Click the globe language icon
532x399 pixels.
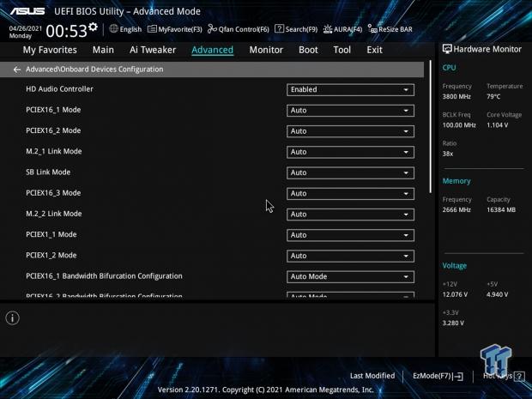113,29
